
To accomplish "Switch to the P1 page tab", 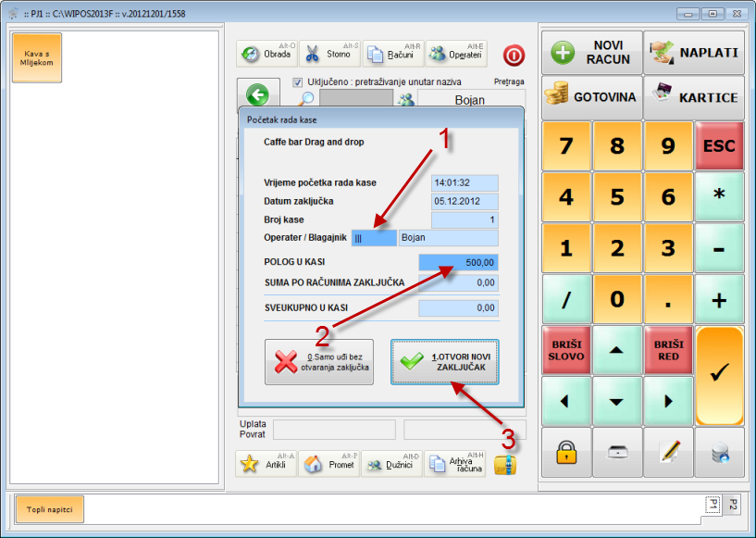I will tap(713, 504).
